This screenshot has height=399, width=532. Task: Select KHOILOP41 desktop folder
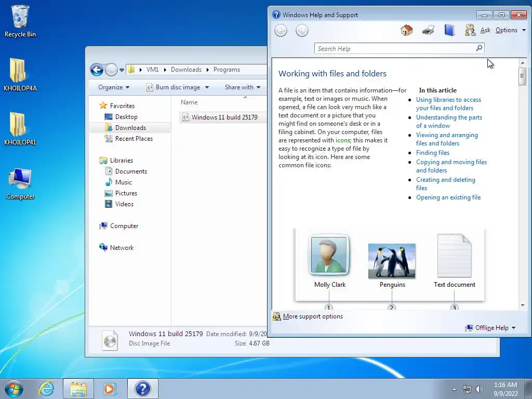point(20,129)
